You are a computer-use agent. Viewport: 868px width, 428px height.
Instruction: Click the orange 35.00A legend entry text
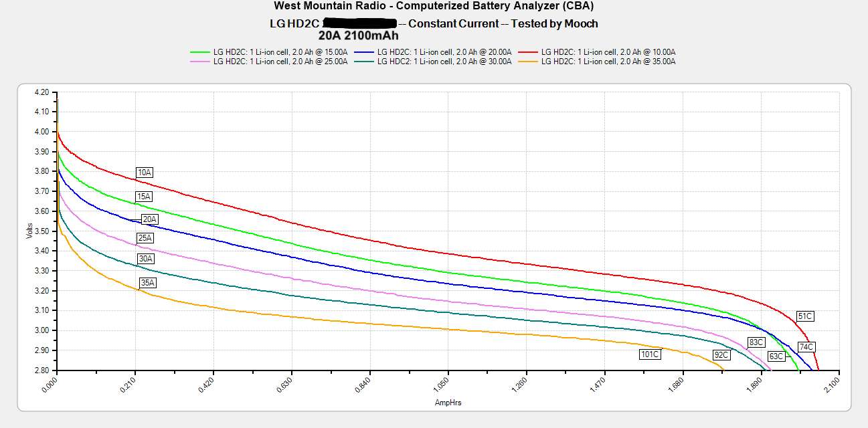(608, 62)
